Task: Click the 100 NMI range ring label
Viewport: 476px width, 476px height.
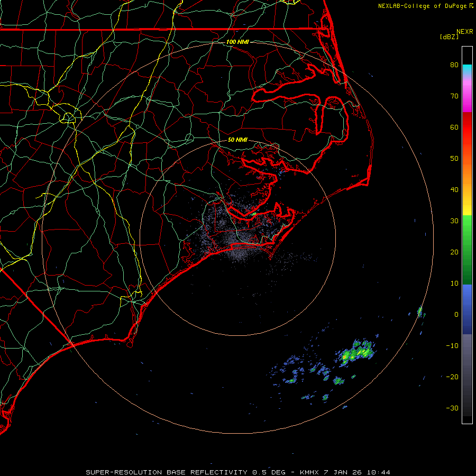Action: (x=237, y=42)
